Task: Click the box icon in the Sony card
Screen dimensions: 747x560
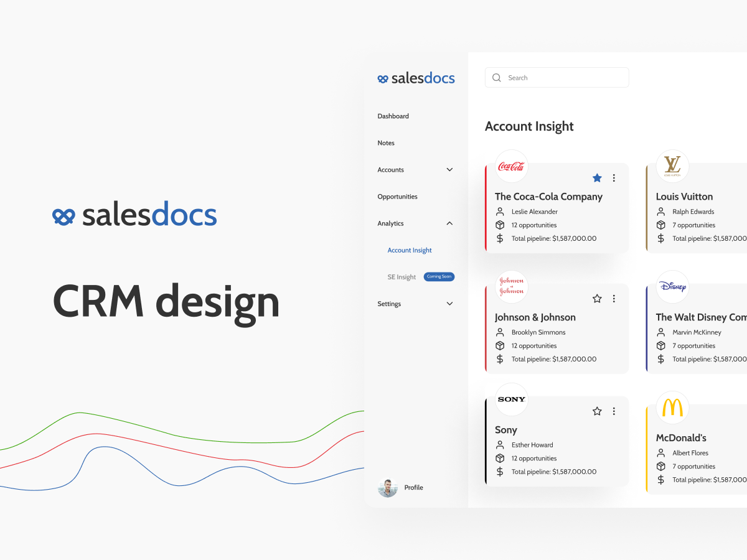Action: (500, 459)
